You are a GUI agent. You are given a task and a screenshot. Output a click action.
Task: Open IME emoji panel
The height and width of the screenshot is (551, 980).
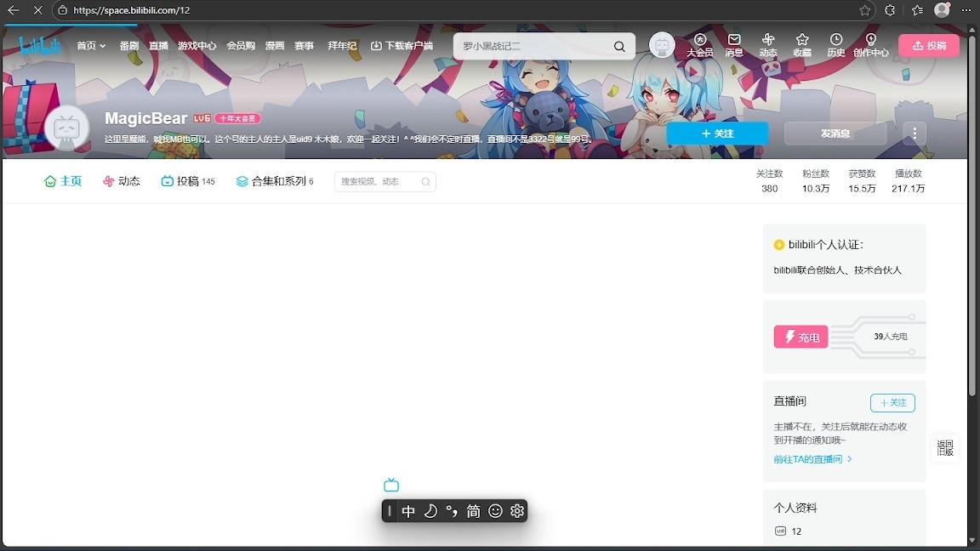(x=496, y=512)
